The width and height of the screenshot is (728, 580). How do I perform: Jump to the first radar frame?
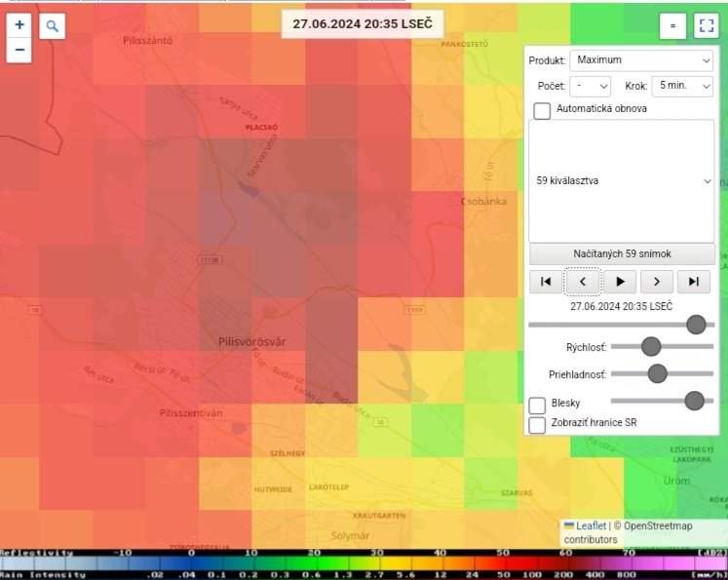(545, 282)
